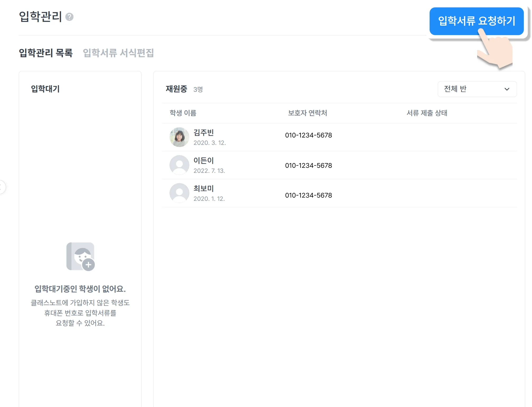
Task: Click 최보미's guardian phone number
Action: point(308,195)
